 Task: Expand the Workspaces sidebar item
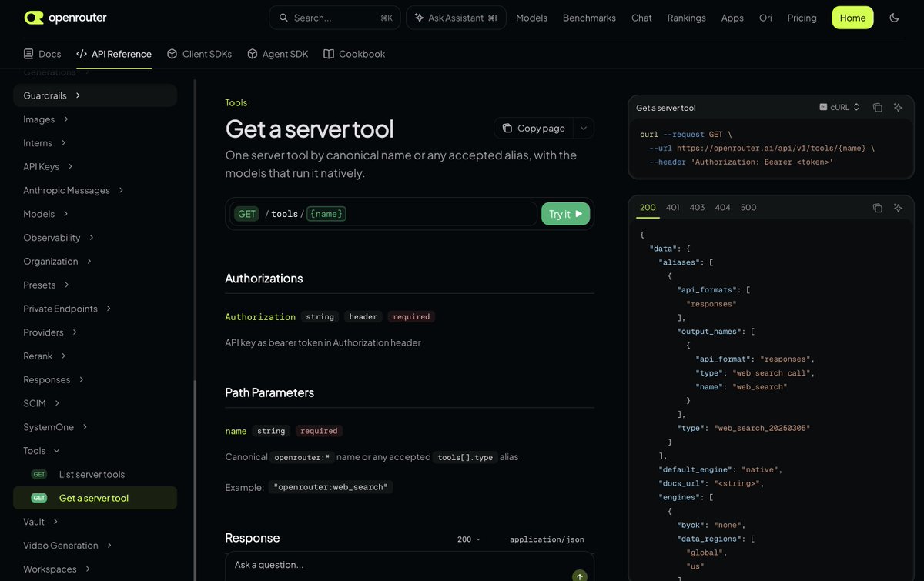(57, 569)
